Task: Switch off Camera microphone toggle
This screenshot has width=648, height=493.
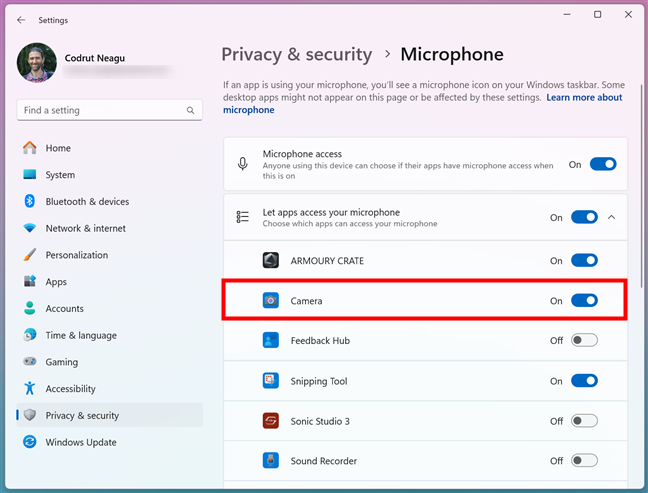Action: click(x=584, y=300)
